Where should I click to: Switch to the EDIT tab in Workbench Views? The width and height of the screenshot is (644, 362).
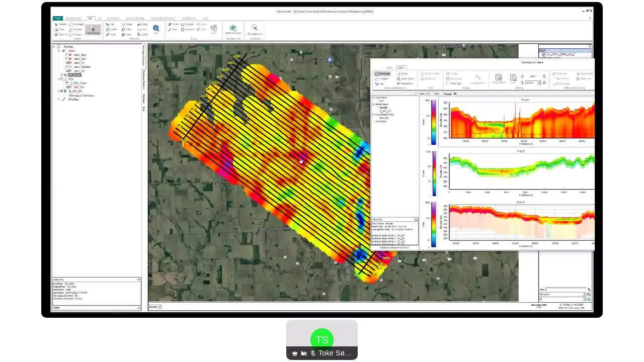401,67
